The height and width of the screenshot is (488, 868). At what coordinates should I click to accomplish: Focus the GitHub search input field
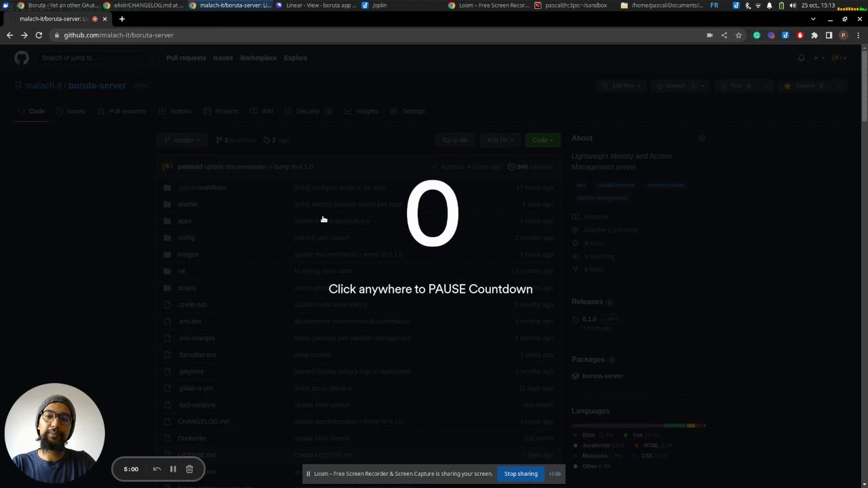pos(98,58)
